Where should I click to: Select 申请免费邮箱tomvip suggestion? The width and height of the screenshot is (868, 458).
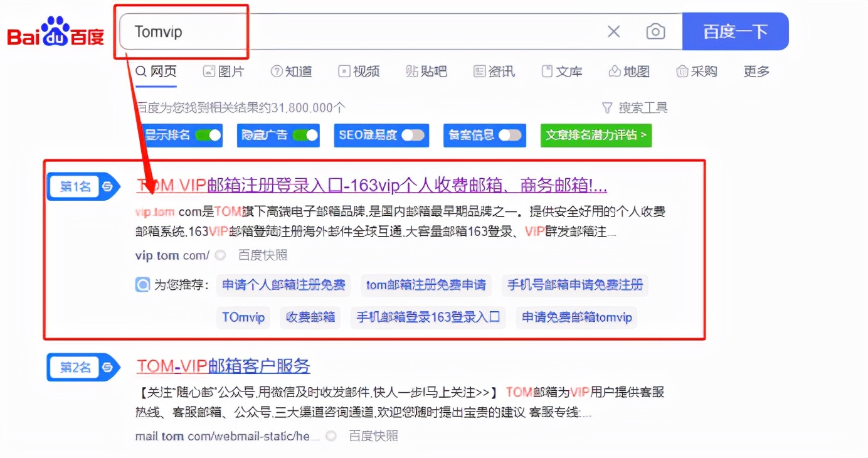(x=577, y=317)
